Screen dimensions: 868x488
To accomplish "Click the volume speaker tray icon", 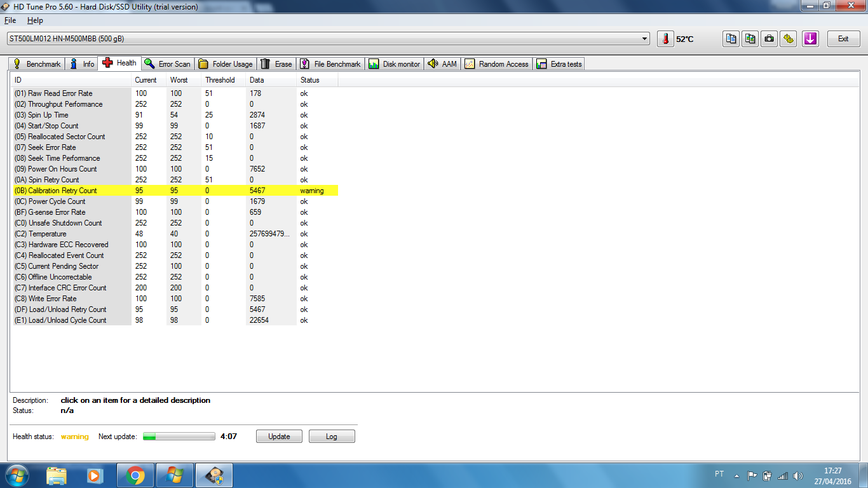I will pos(798,475).
